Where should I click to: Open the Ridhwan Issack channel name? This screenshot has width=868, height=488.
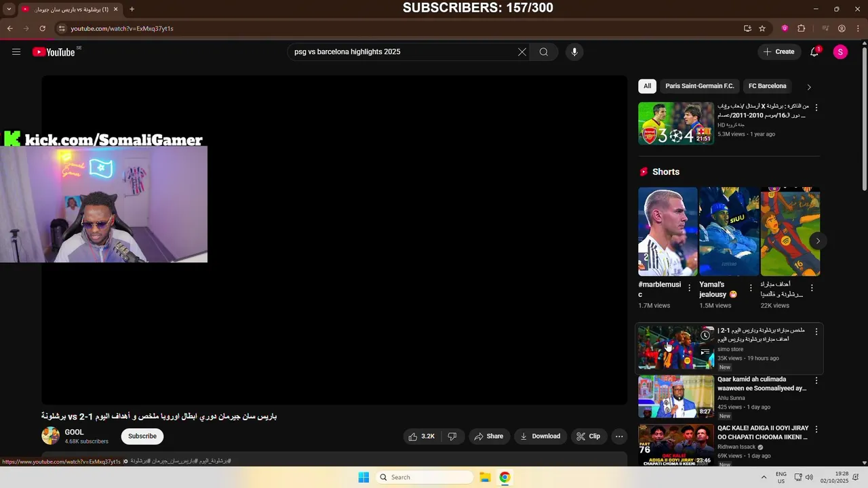click(736, 447)
